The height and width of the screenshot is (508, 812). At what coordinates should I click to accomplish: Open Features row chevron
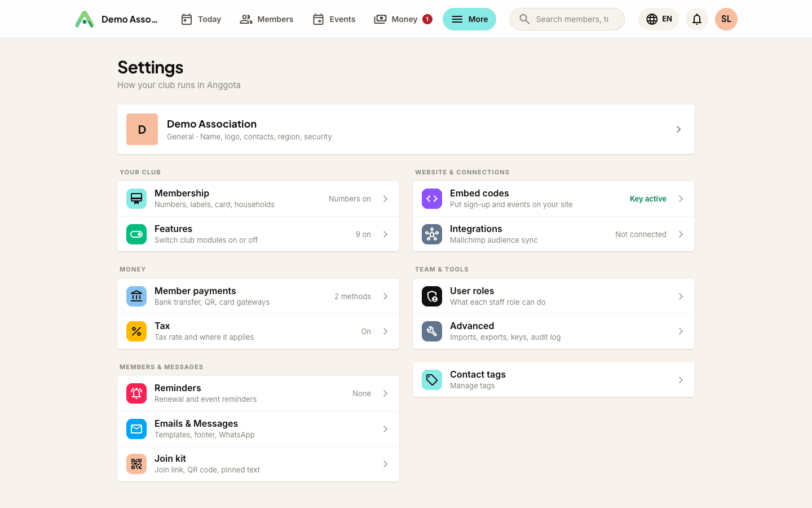coord(386,234)
